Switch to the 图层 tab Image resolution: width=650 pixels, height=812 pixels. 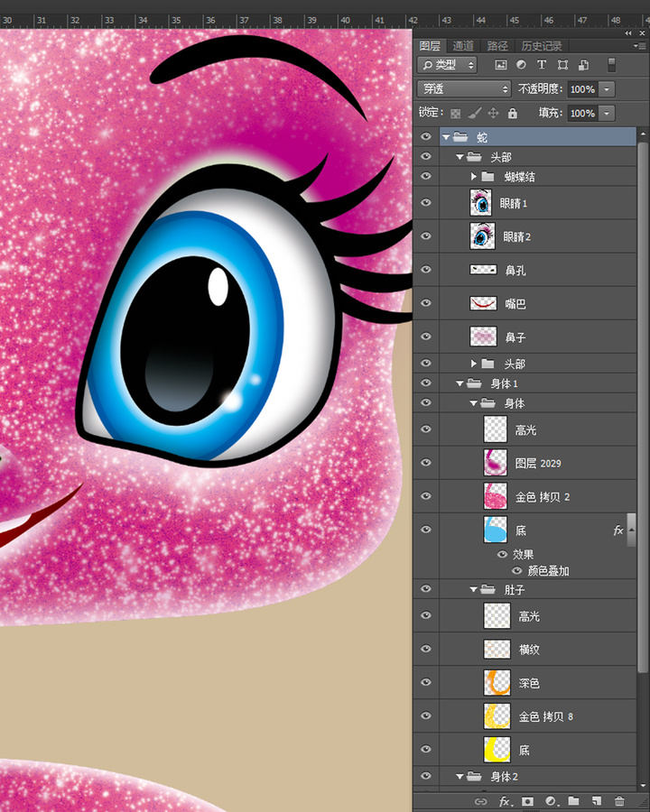coord(431,46)
